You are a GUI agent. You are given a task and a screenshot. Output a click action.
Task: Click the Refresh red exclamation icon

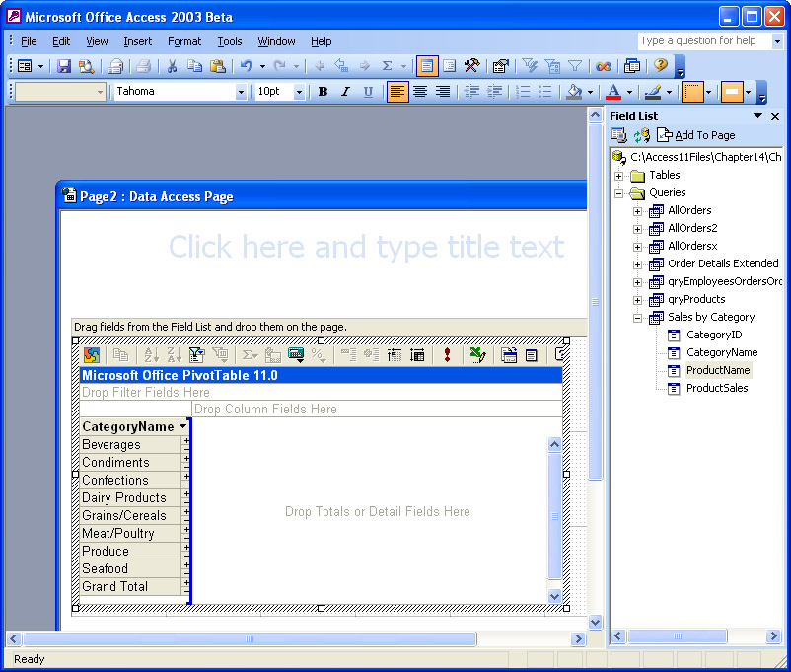[x=447, y=355]
